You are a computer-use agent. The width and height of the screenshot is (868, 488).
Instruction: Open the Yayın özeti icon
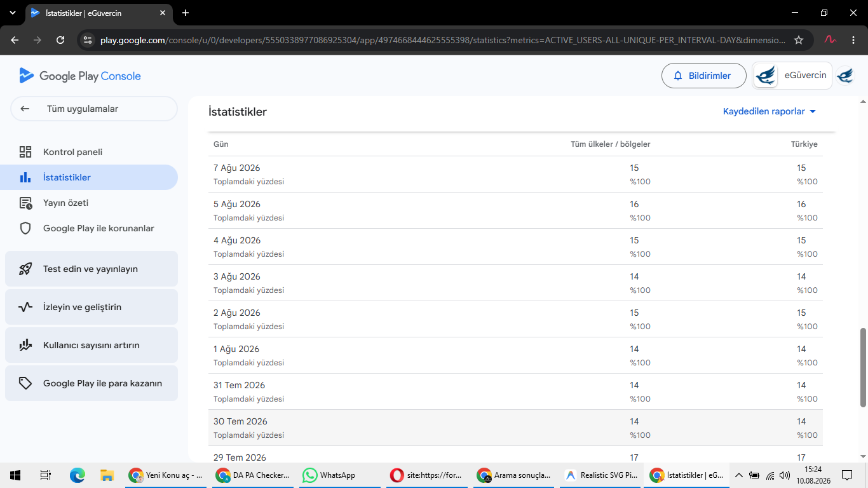(x=25, y=203)
